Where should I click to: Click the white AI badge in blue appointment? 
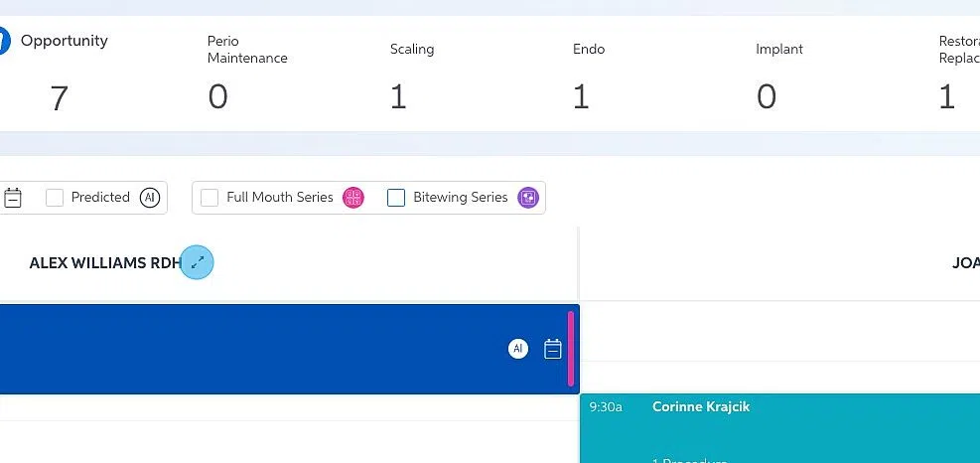[517, 349]
